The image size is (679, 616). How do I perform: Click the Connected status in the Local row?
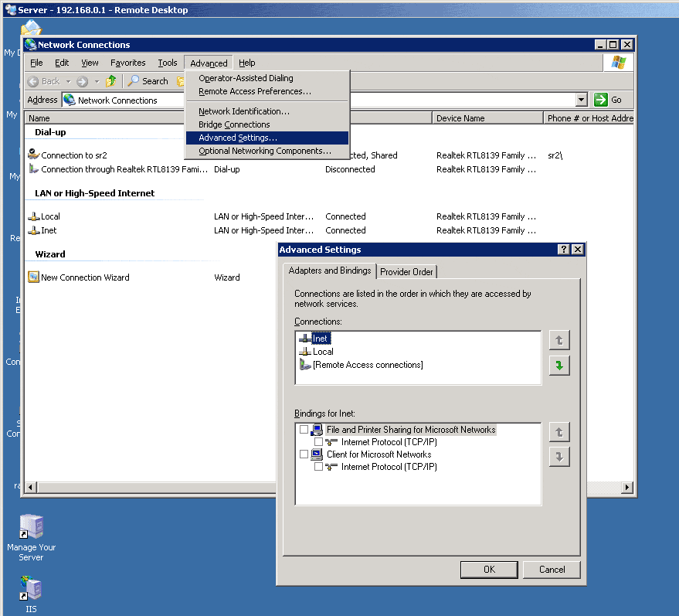tap(345, 216)
